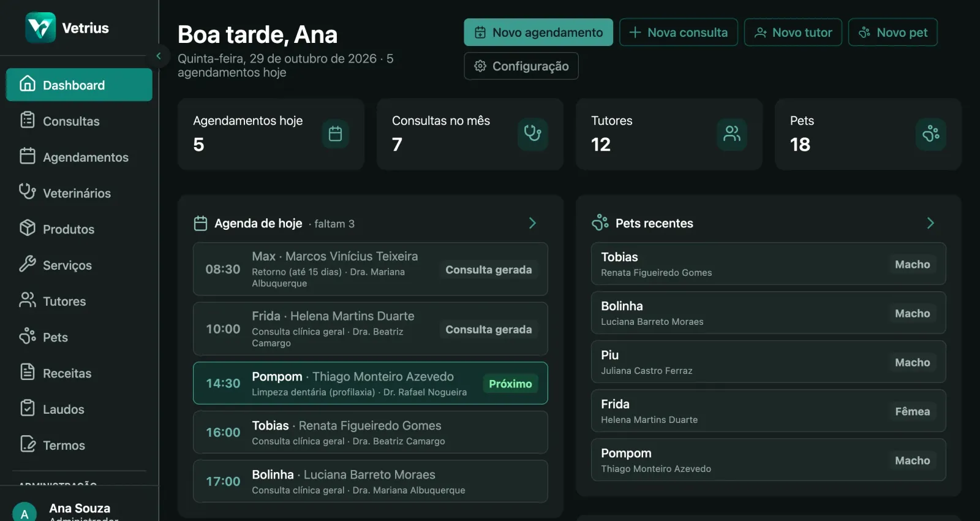
Task: Go to Consultas in the sidebar
Action: point(79,121)
